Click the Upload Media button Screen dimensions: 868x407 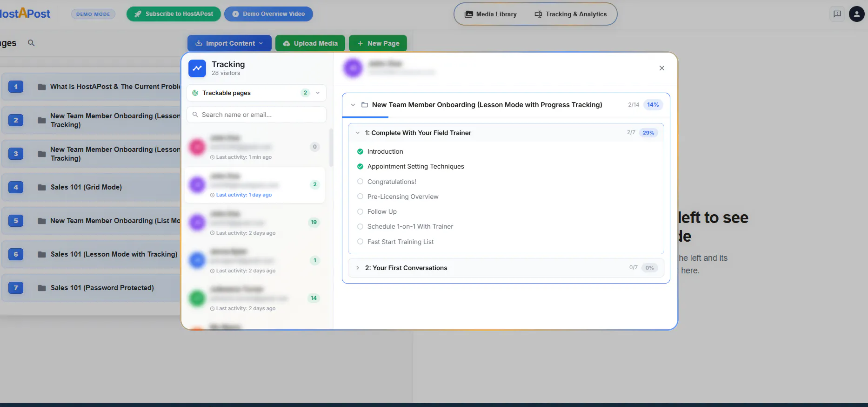[310, 43]
